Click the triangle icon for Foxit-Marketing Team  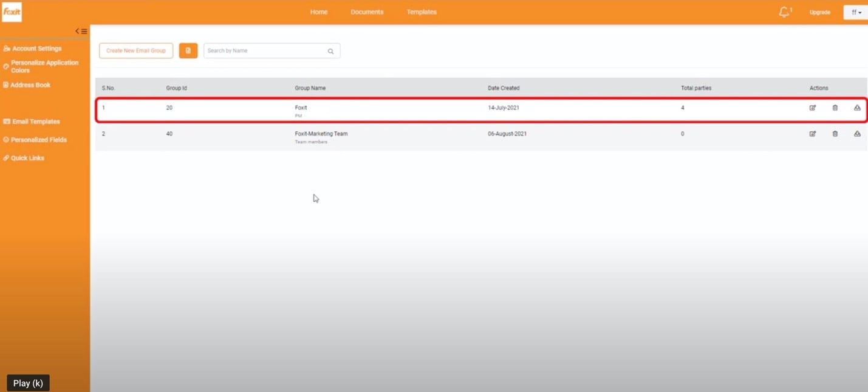(857, 134)
